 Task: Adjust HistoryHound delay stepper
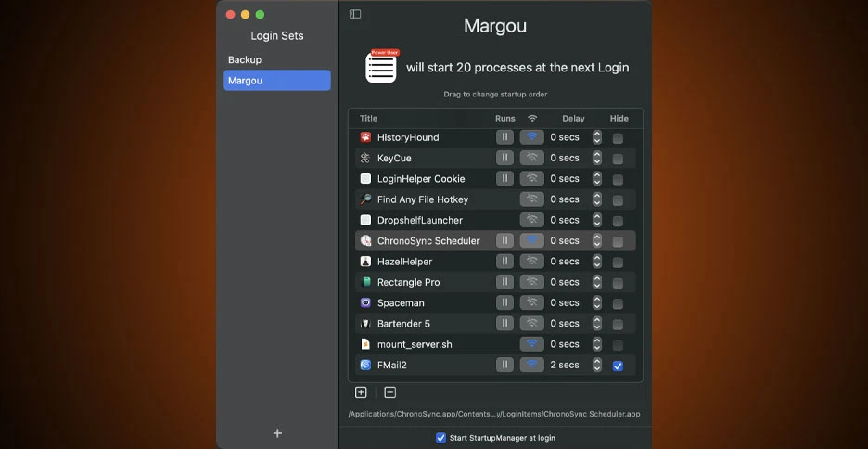[597, 137]
